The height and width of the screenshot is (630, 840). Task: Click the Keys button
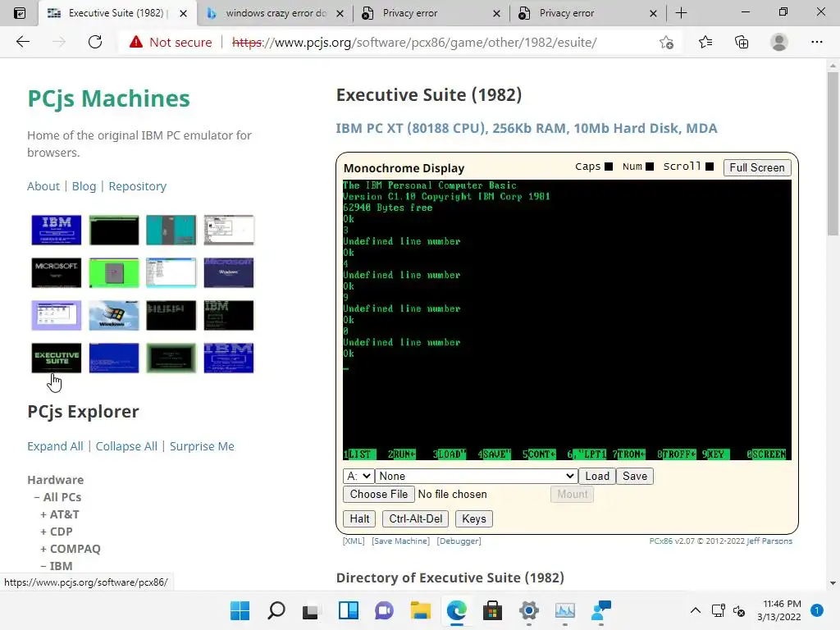point(473,518)
